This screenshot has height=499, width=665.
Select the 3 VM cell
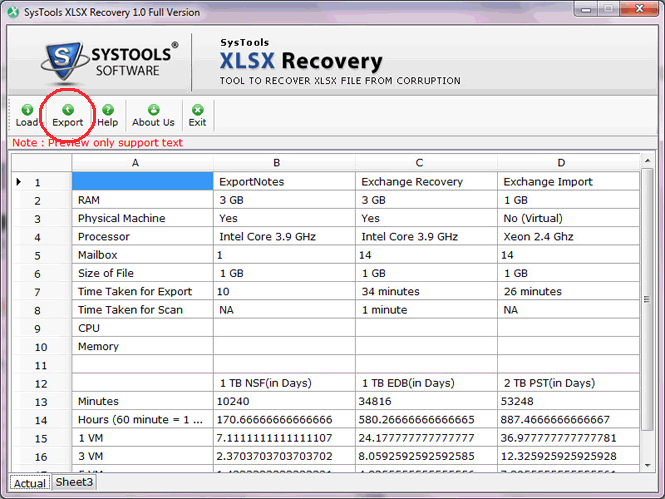coord(142,456)
